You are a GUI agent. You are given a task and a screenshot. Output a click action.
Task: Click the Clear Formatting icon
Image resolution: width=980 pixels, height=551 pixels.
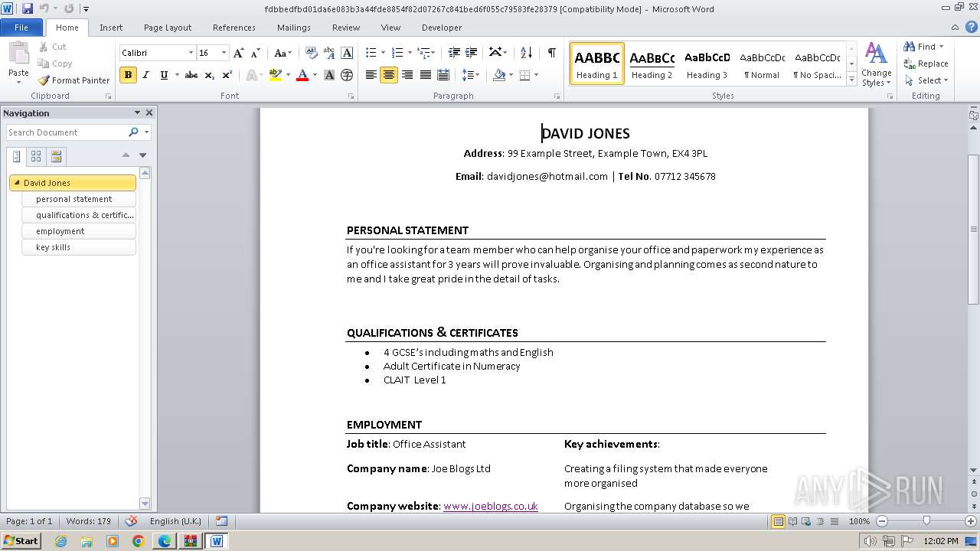pyautogui.click(x=311, y=53)
